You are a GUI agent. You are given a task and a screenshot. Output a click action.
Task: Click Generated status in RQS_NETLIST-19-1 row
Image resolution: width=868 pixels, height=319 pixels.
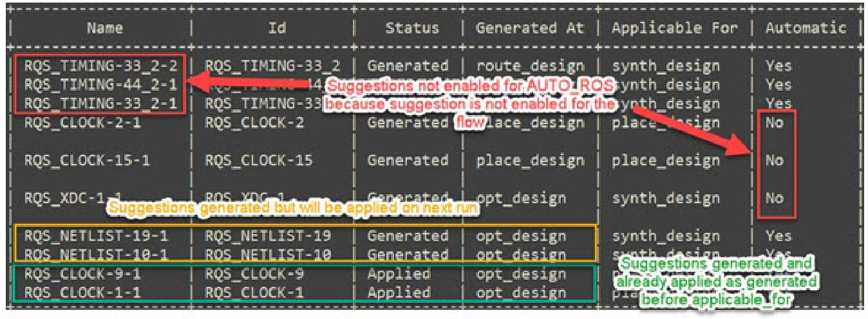click(408, 235)
